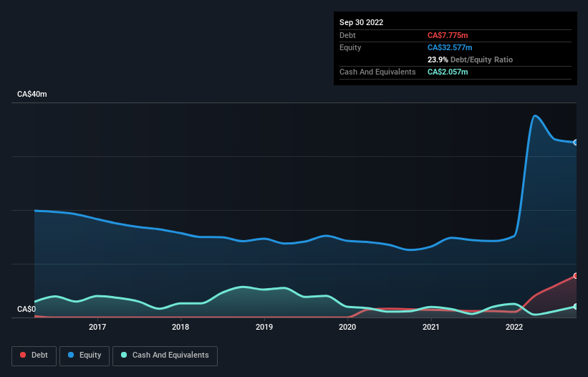Toggle the Debt series legend button
The image size is (588, 377).
click(34, 355)
